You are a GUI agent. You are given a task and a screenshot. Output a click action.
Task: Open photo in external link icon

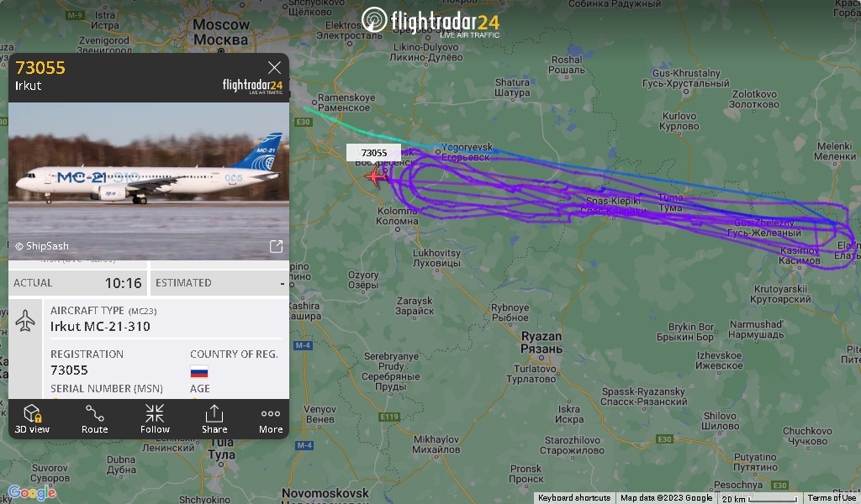[x=276, y=246]
